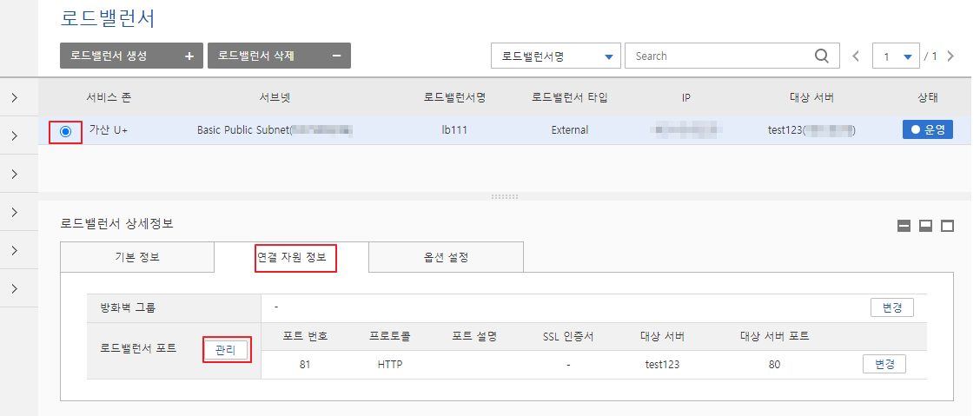Screen dimensions: 980x416
Task: Click the 상태 column header
Action: click(x=928, y=97)
